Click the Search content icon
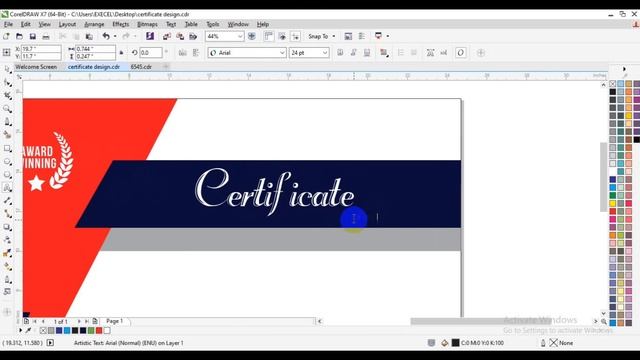The height and width of the screenshot is (360, 640). click(150, 36)
